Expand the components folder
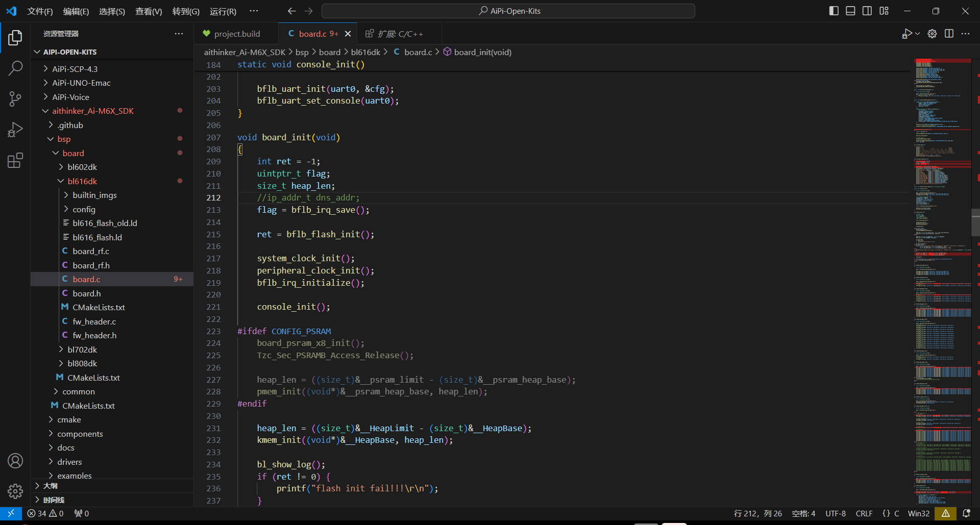 point(80,434)
